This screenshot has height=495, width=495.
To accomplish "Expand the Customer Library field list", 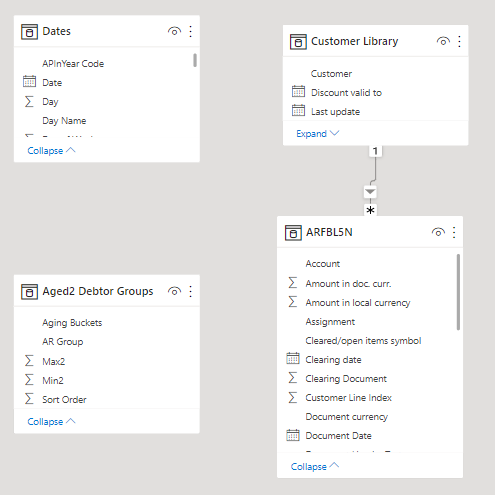I will tap(318, 134).
